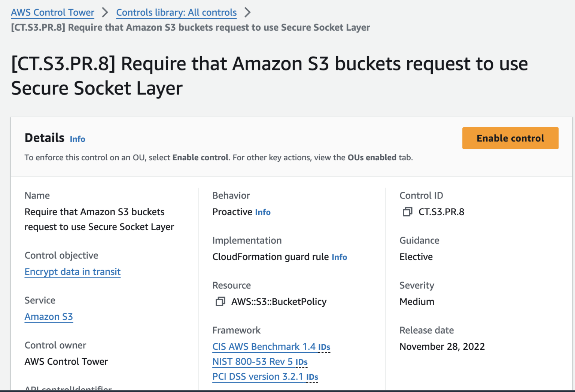Click chevron after Controls library breadcrumb
The width and height of the screenshot is (575, 392).
coord(247,12)
